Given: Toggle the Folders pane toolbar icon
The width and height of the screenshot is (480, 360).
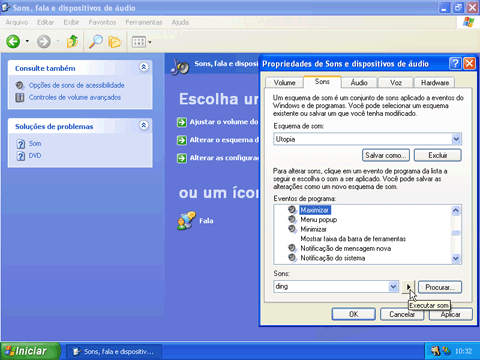Looking at the screenshot, I should (115, 42).
